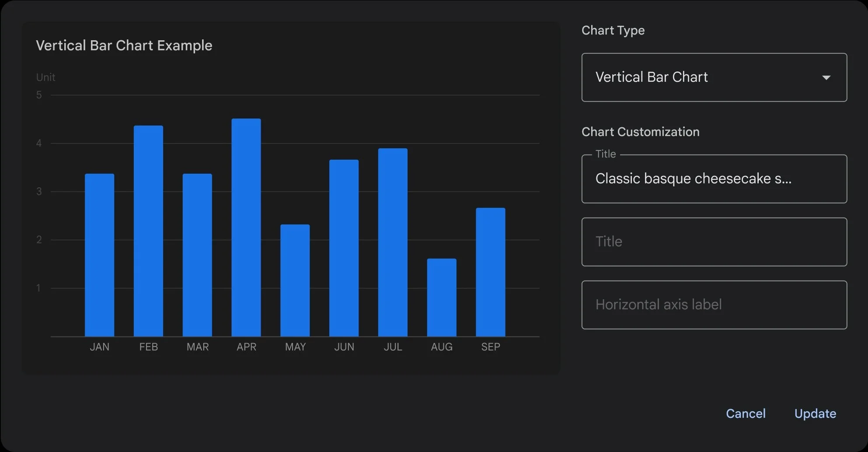
Task: Click the Cancel button
Action: (746, 413)
